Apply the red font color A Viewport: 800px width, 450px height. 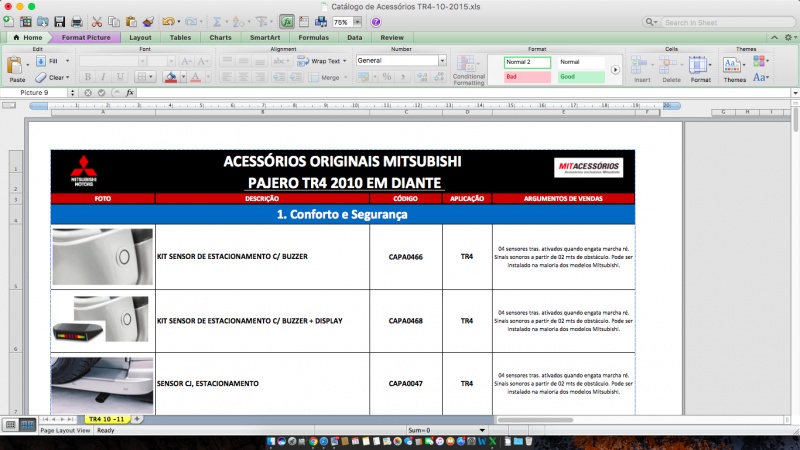[195, 77]
